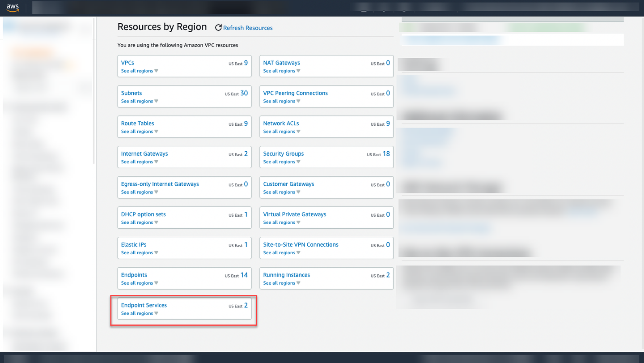The image size is (644, 363).
Task: Click the Egress-only Internet Gateways count 0
Action: click(246, 184)
